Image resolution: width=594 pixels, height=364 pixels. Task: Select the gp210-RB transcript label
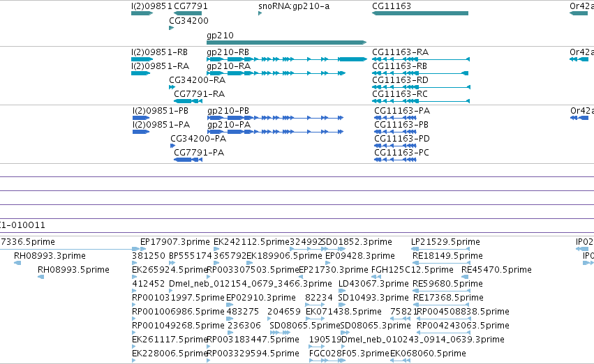[x=228, y=52]
